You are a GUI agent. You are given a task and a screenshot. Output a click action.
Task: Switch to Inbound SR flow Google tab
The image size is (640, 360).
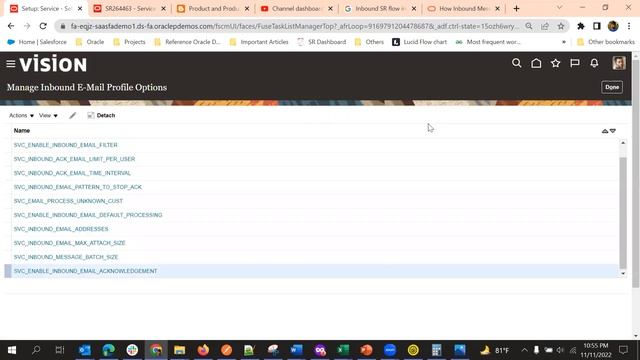pyautogui.click(x=380, y=9)
